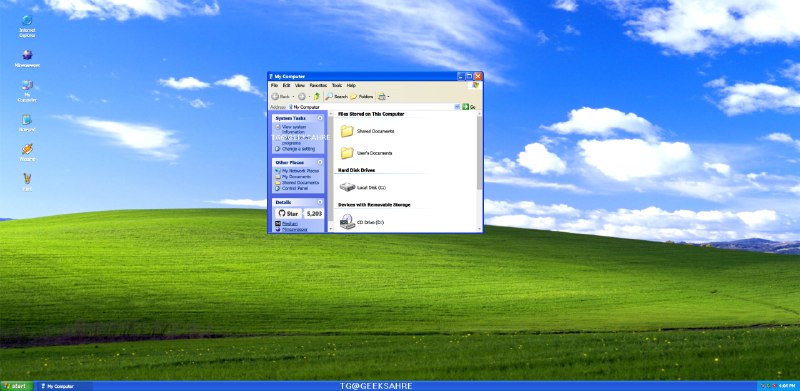The image size is (800, 391).
Task: Click the Windows flag logo in window
Action: [476, 85]
